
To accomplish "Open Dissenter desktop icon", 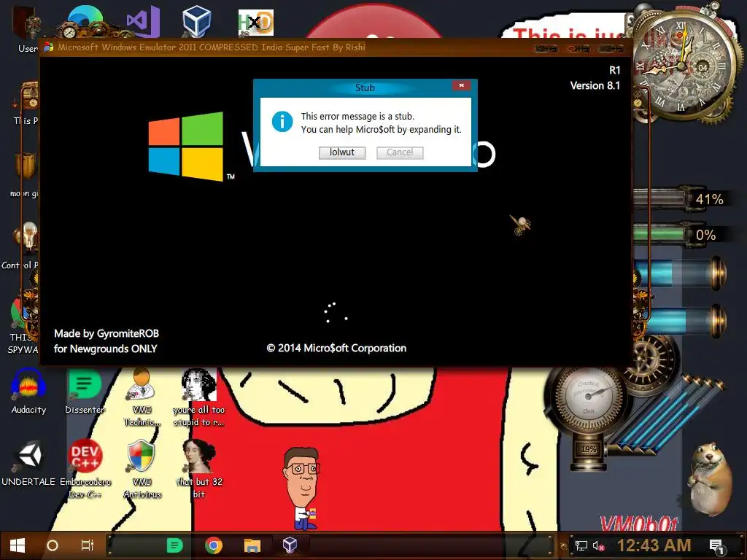I will (85, 392).
